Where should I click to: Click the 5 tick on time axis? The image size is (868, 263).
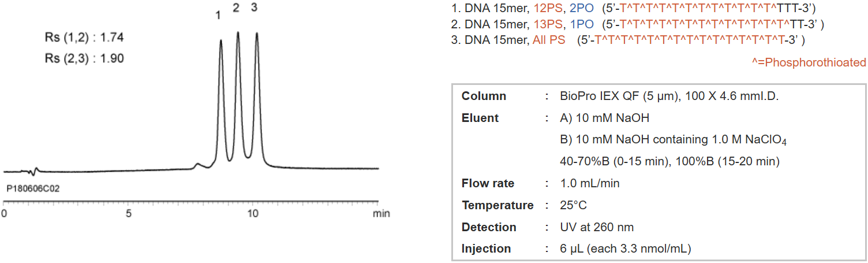pyautogui.click(x=129, y=214)
